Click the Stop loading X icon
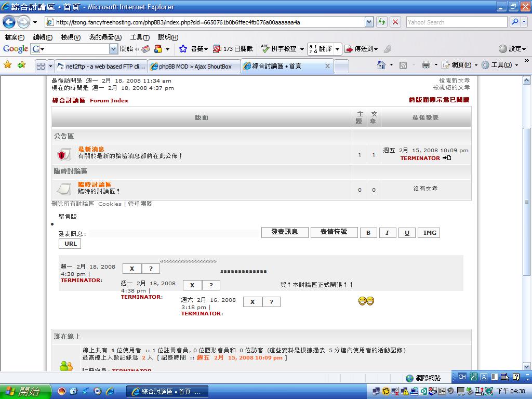This screenshot has height=399, width=532. click(395, 22)
